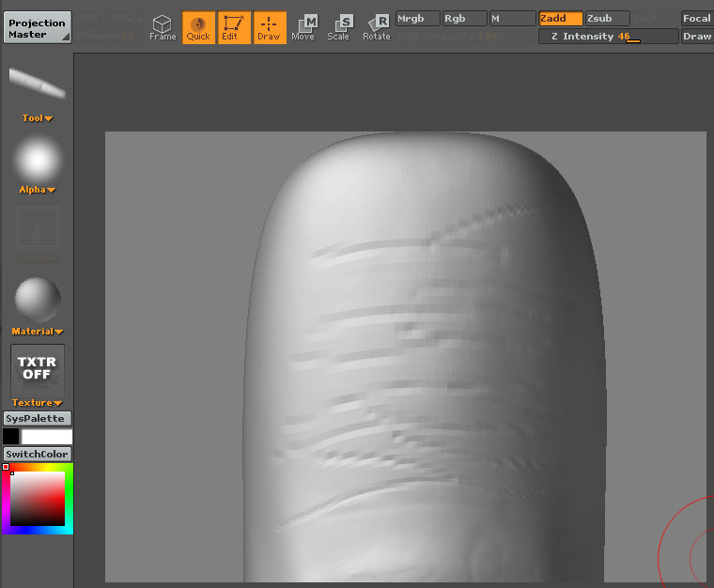Enable Mrgb painting mode
The image size is (714, 588).
pos(417,19)
